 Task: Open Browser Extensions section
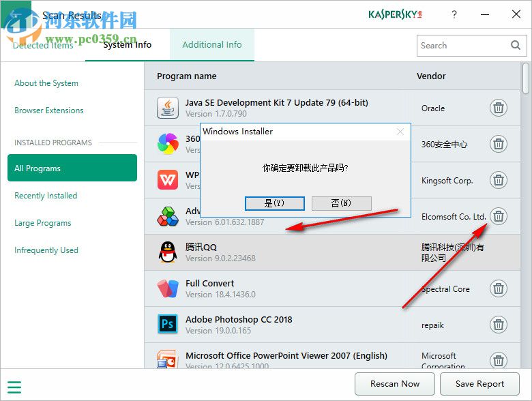(49, 110)
